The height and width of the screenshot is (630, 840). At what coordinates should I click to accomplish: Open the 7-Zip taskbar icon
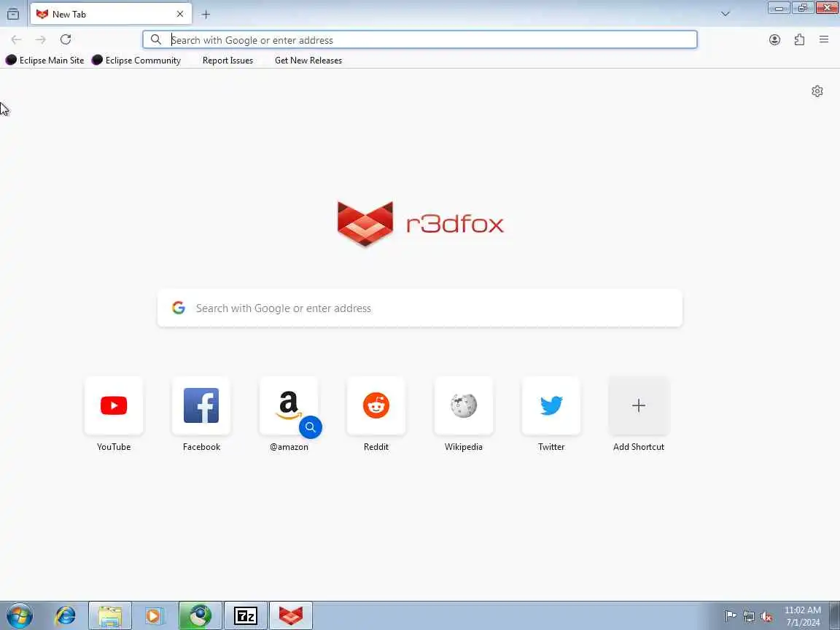coord(245,615)
